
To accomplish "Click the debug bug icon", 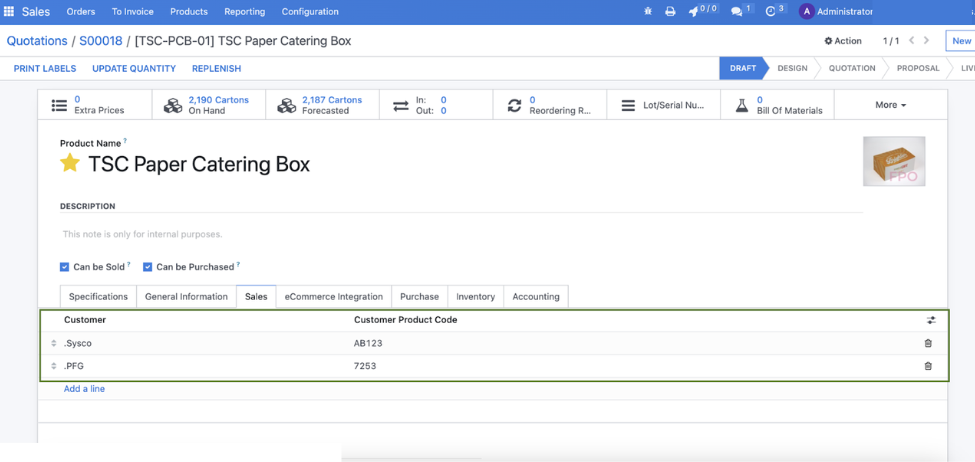I will click(x=648, y=12).
